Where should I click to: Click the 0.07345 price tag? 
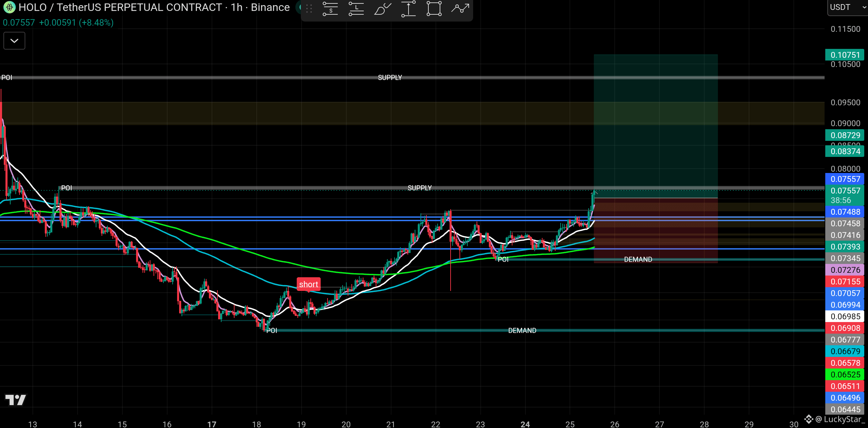tap(845, 258)
